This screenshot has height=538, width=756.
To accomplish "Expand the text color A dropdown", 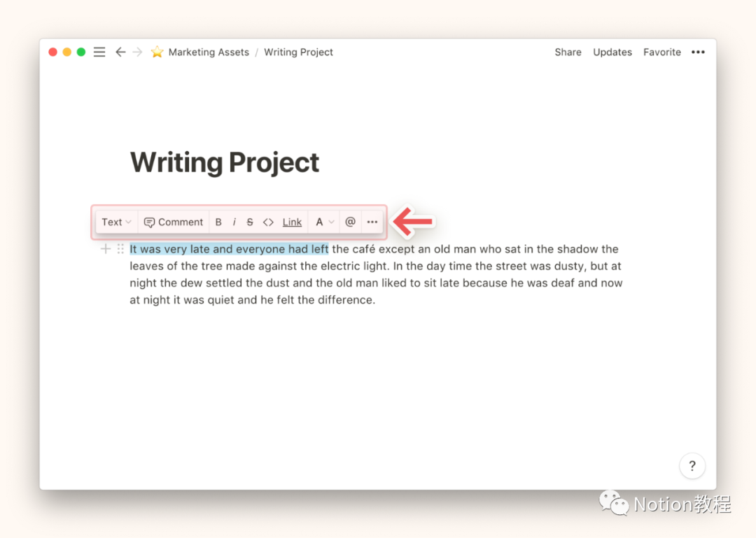I will tap(324, 222).
